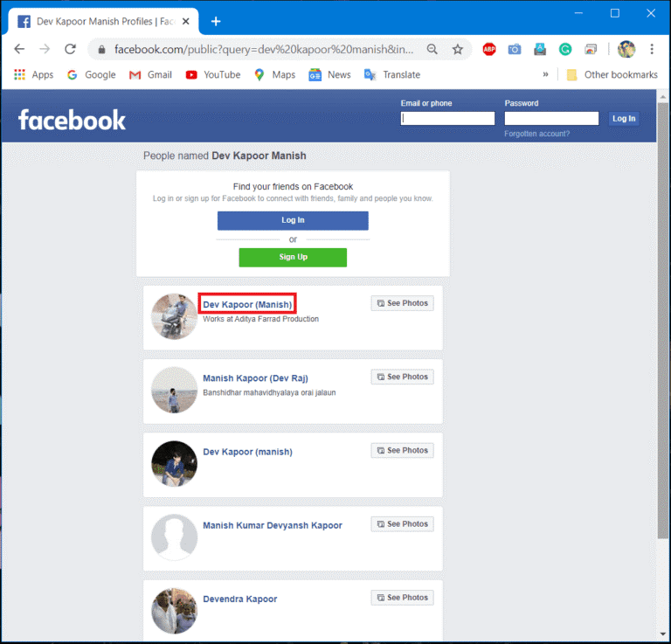The image size is (671, 644).
Task: Click Manish Kumar Devyansh Kapoor default avatar
Action: coord(174,537)
